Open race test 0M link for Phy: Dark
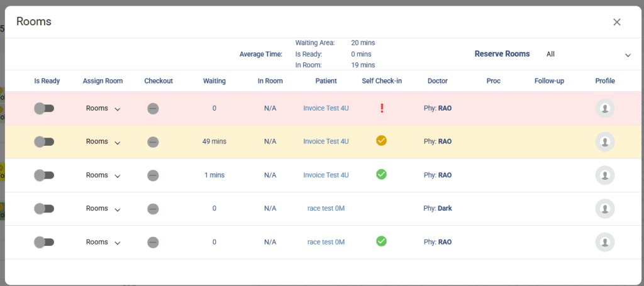This screenshot has width=644, height=286. [x=326, y=208]
